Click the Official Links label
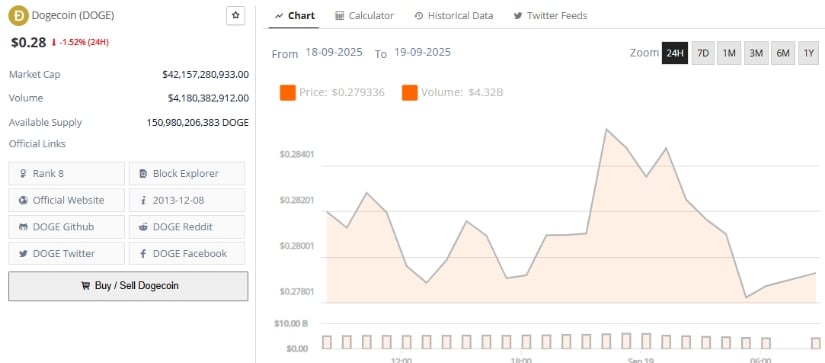Viewport: 825px width, 363px height. pos(37,144)
